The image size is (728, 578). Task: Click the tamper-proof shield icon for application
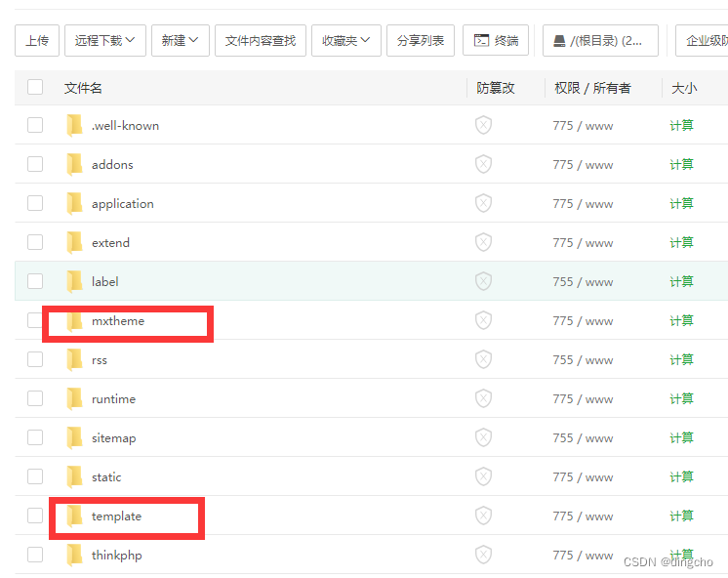point(483,203)
